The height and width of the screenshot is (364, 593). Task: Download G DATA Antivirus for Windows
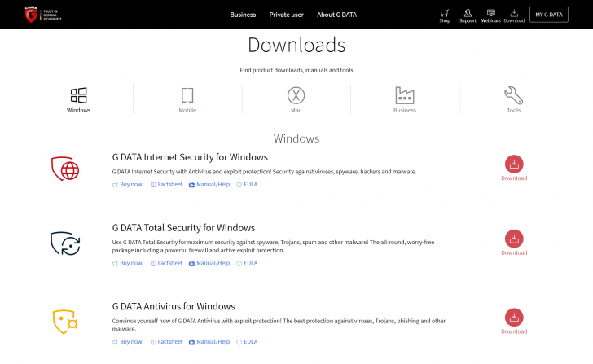pyautogui.click(x=514, y=322)
